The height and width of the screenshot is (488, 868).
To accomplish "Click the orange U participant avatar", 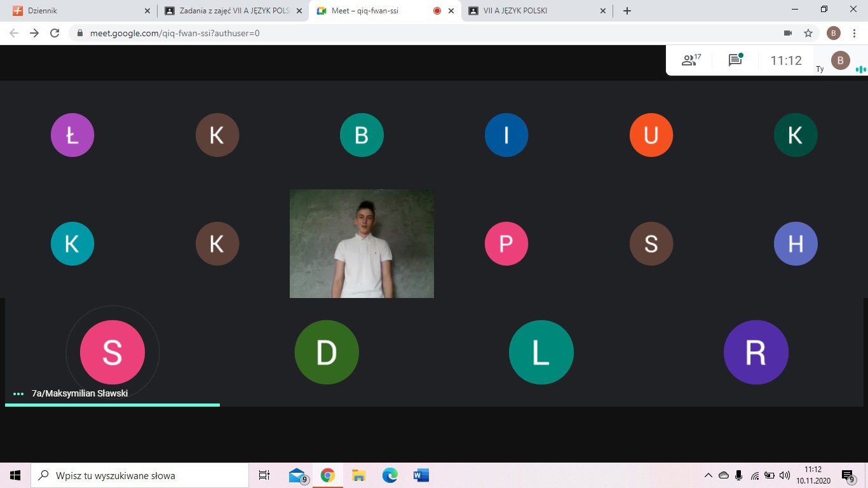I will coord(651,135).
